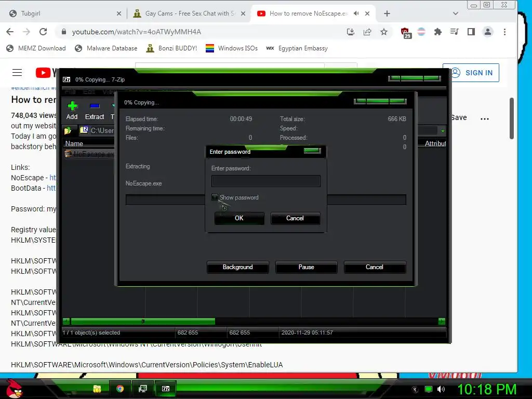
Task: Click the striped flag extension icon
Action: (421, 32)
